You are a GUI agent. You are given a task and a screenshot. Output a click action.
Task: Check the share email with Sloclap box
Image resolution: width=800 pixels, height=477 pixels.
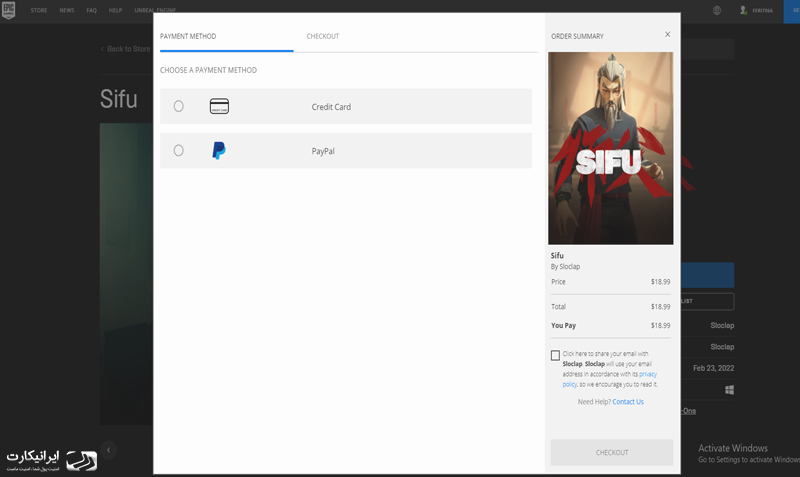[555, 355]
